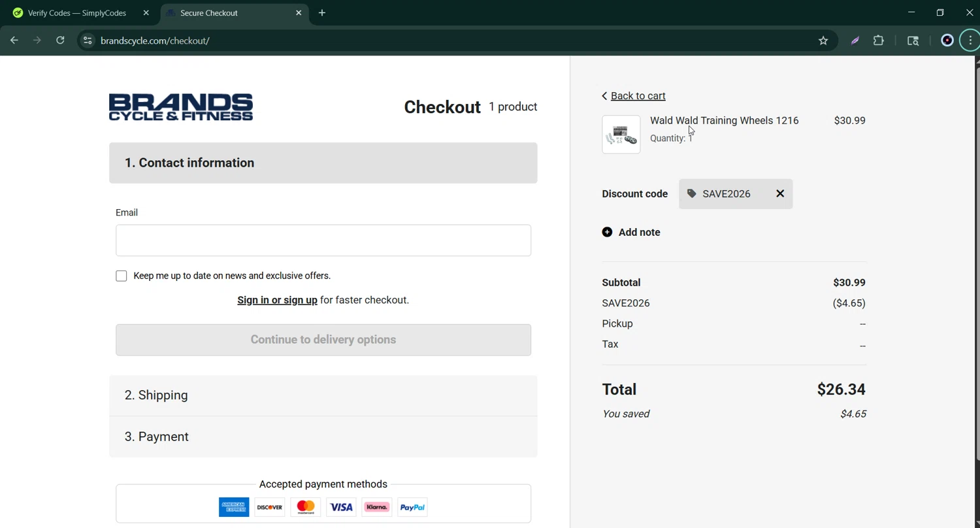Click the Wald Wald Training Wheels 1216 title
Viewport: 980px width, 528px height.
[724, 120]
